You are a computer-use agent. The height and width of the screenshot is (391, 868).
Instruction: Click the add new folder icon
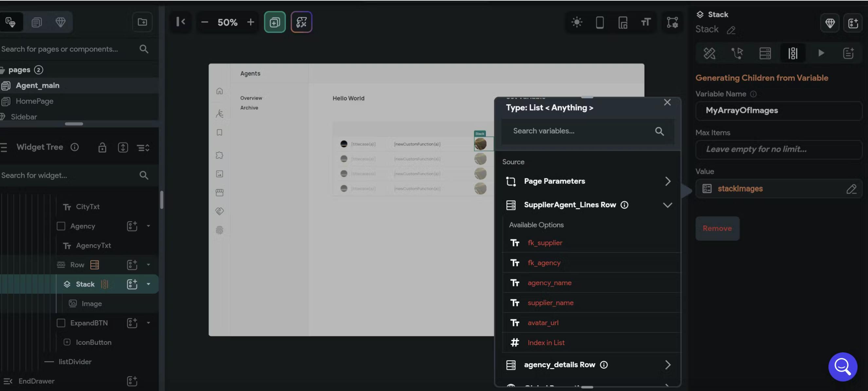(142, 22)
